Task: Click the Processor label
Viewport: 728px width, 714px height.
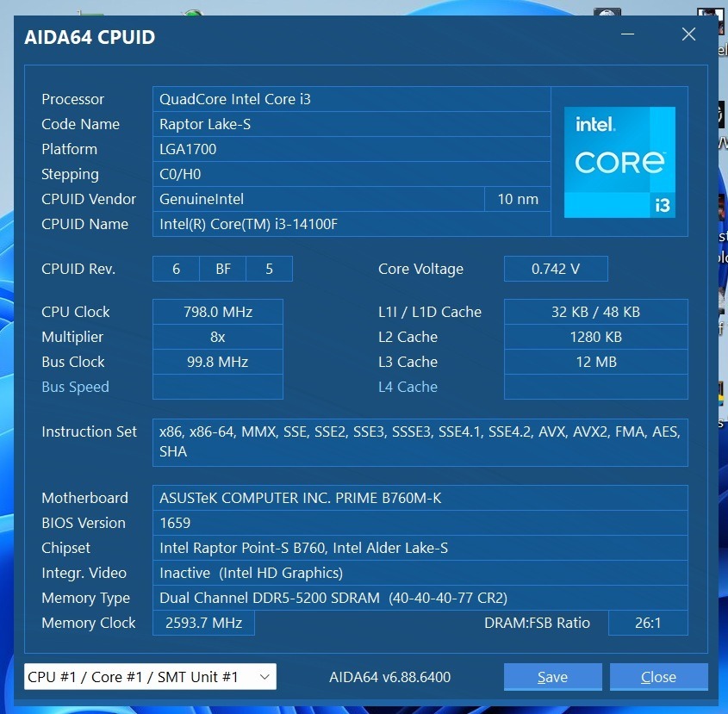Action: (73, 99)
